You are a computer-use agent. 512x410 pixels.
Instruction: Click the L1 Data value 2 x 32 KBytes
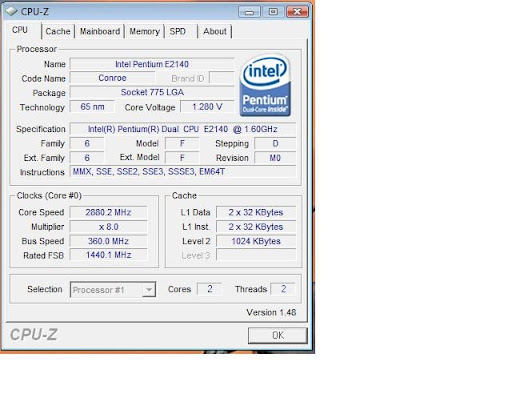pyautogui.click(x=256, y=212)
